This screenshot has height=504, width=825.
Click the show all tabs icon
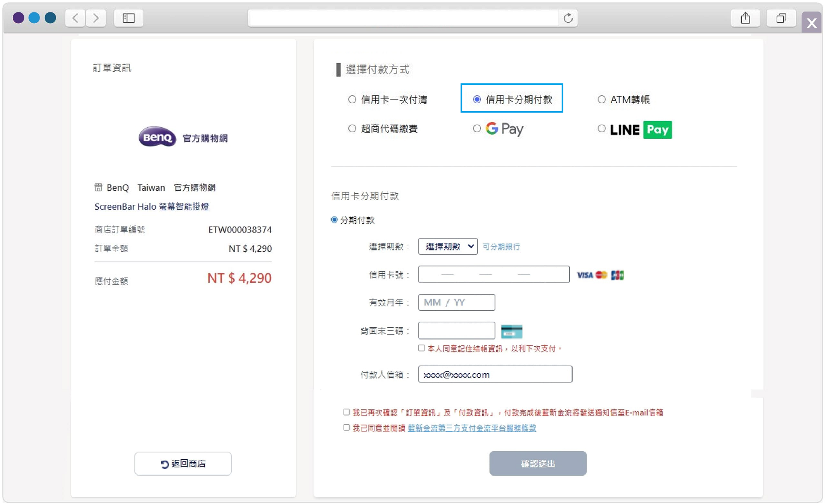pyautogui.click(x=781, y=18)
